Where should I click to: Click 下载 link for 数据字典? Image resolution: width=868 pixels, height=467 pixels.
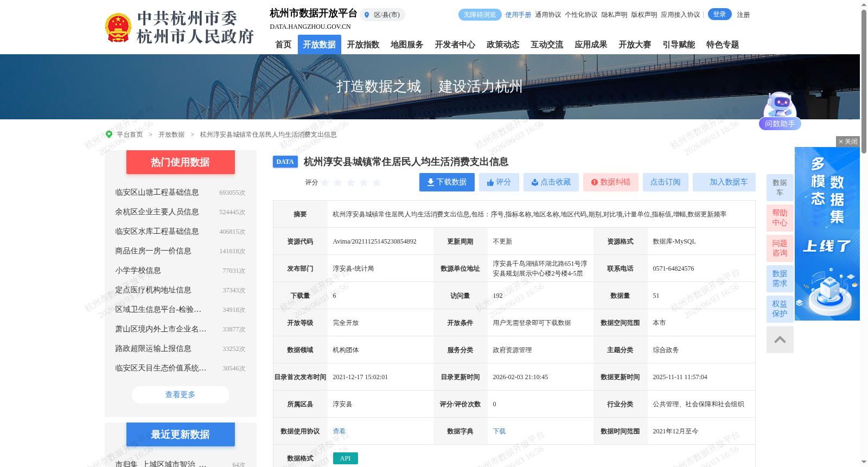499,431
